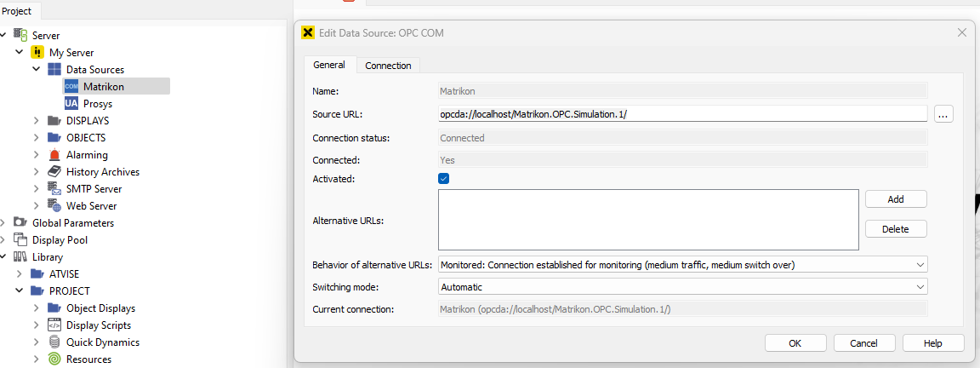Delete the selected alternative URL

(x=896, y=229)
